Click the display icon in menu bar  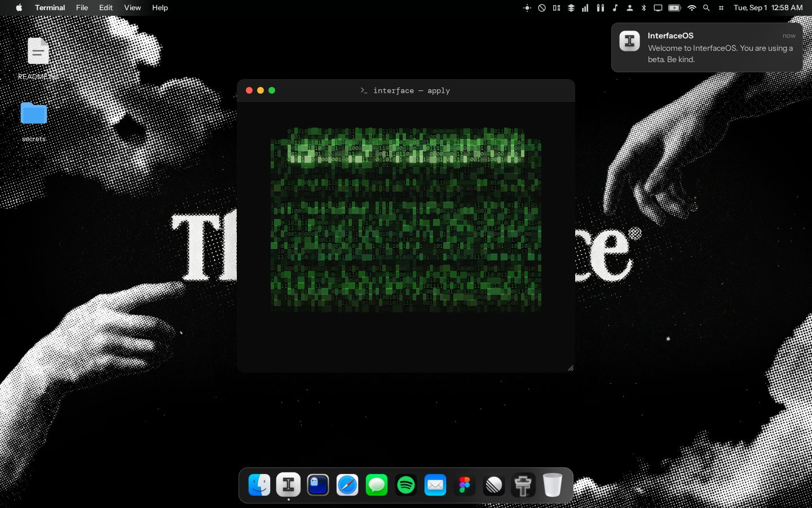658,8
